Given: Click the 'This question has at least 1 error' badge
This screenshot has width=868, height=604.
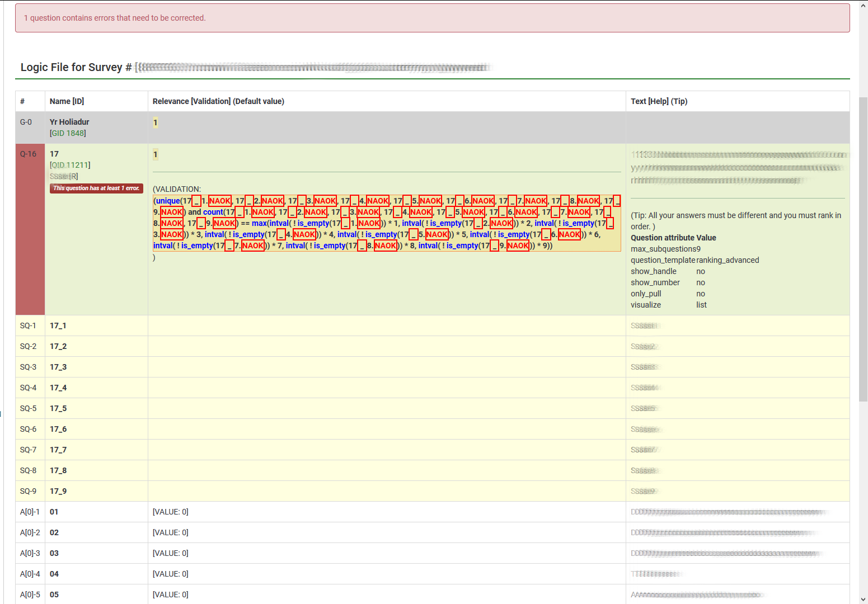Looking at the screenshot, I should point(96,188).
